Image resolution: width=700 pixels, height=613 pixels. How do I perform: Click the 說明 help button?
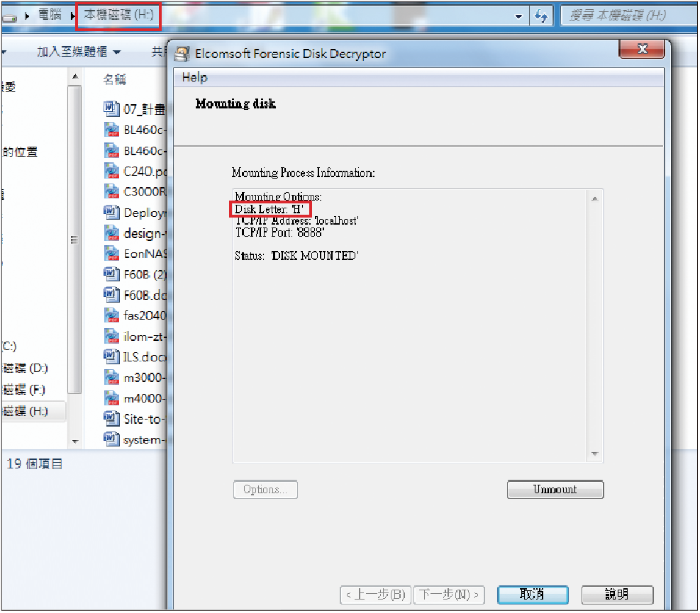(617, 595)
